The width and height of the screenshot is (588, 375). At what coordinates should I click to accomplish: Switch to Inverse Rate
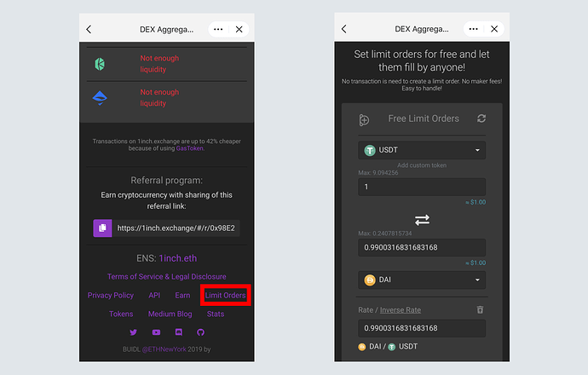point(401,310)
